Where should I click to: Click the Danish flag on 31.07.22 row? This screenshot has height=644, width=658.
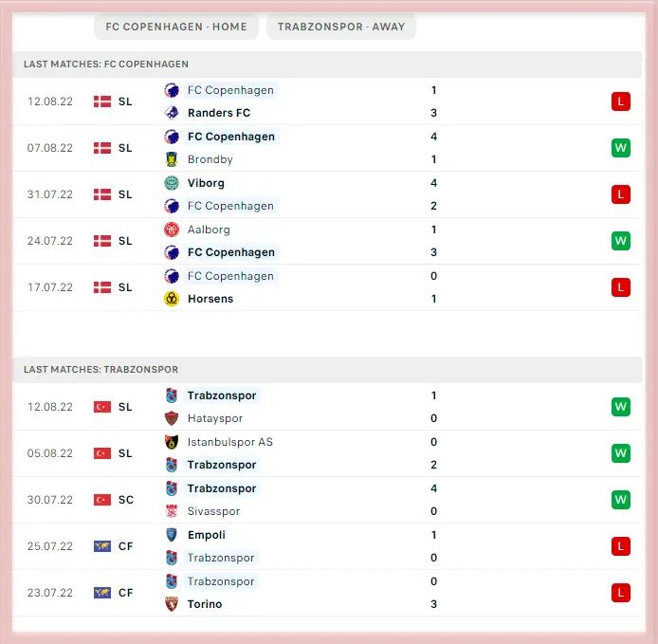click(102, 194)
